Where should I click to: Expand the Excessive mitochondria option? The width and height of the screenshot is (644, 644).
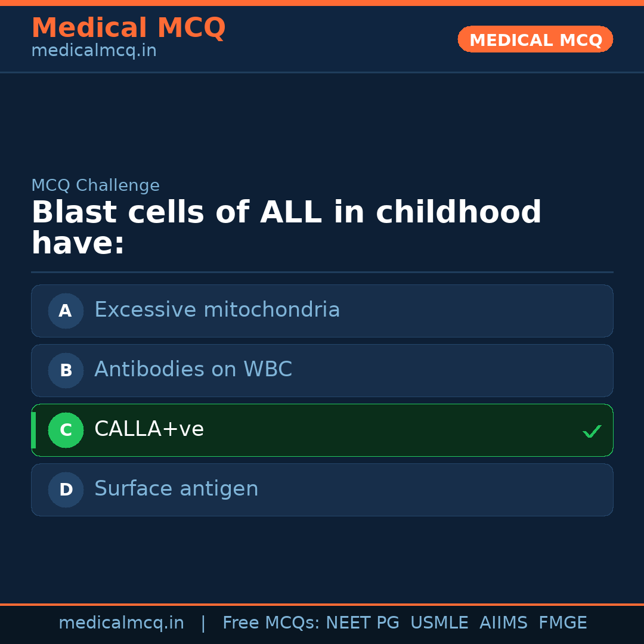coord(322,311)
